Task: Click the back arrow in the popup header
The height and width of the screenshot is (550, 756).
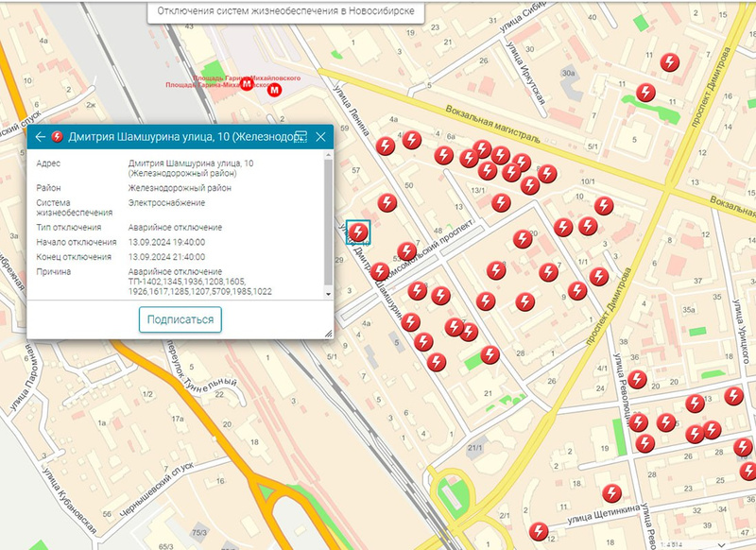Action: (x=40, y=137)
